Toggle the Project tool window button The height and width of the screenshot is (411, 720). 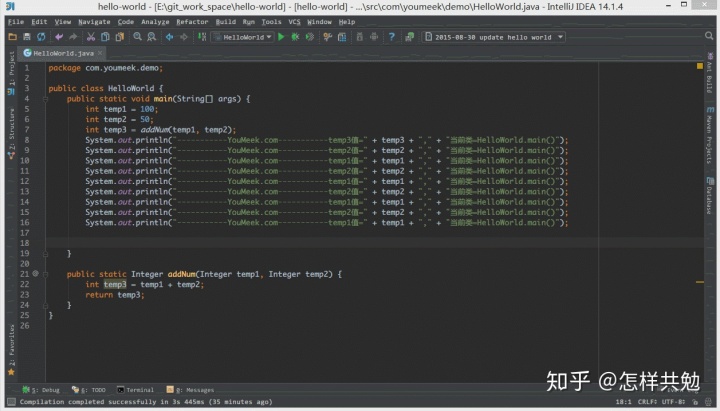click(x=11, y=73)
